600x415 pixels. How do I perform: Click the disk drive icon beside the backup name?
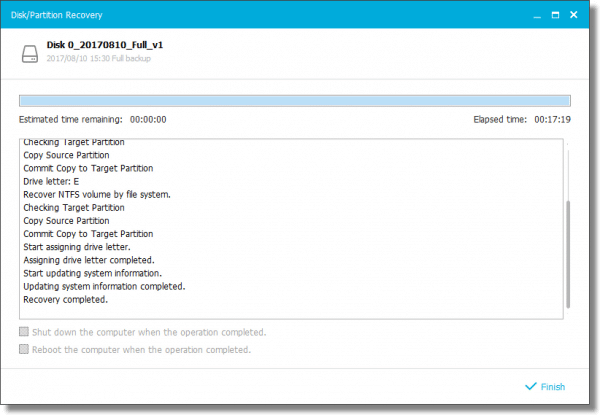pyautogui.click(x=30, y=54)
